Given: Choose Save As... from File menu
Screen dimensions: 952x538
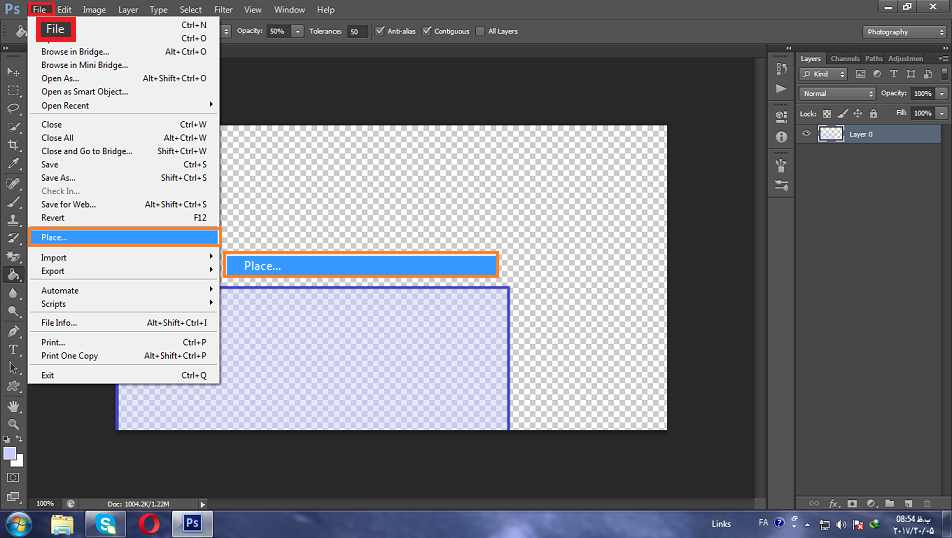Looking at the screenshot, I should [124, 178].
